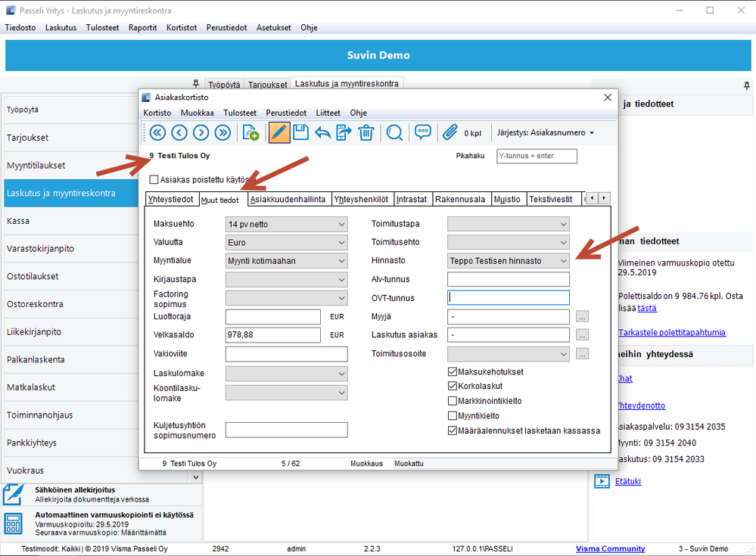This screenshot has width=756, height=556.
Task: Click Alv-tunnus input field
Action: click(509, 279)
